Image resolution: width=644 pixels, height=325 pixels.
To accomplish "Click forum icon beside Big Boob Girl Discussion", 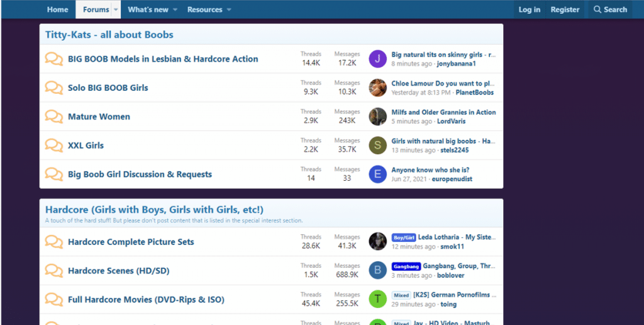I will click(x=54, y=174).
